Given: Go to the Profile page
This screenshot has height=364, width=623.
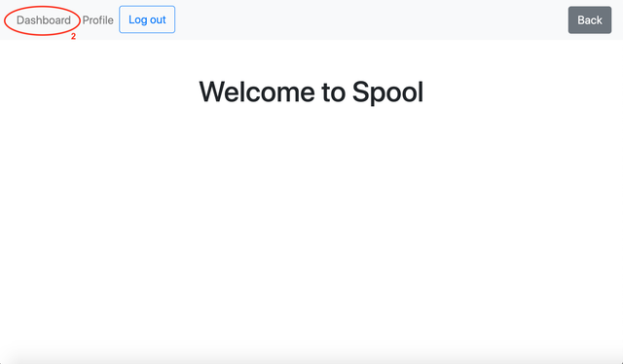Looking at the screenshot, I should point(97,20).
